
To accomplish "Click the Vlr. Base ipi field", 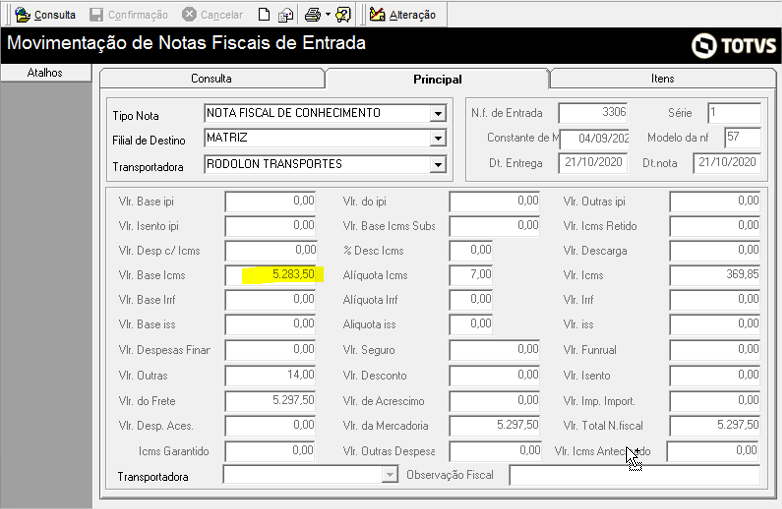I will click(x=270, y=201).
